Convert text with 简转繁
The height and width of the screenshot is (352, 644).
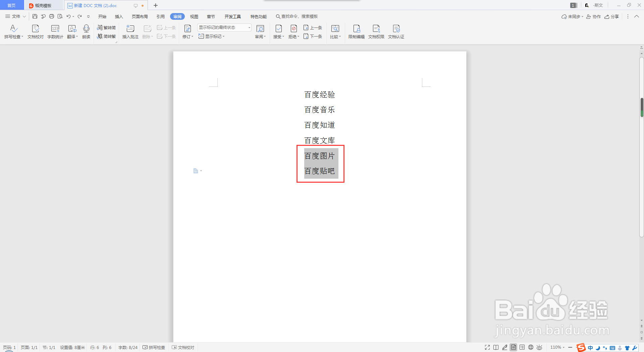[x=106, y=36]
